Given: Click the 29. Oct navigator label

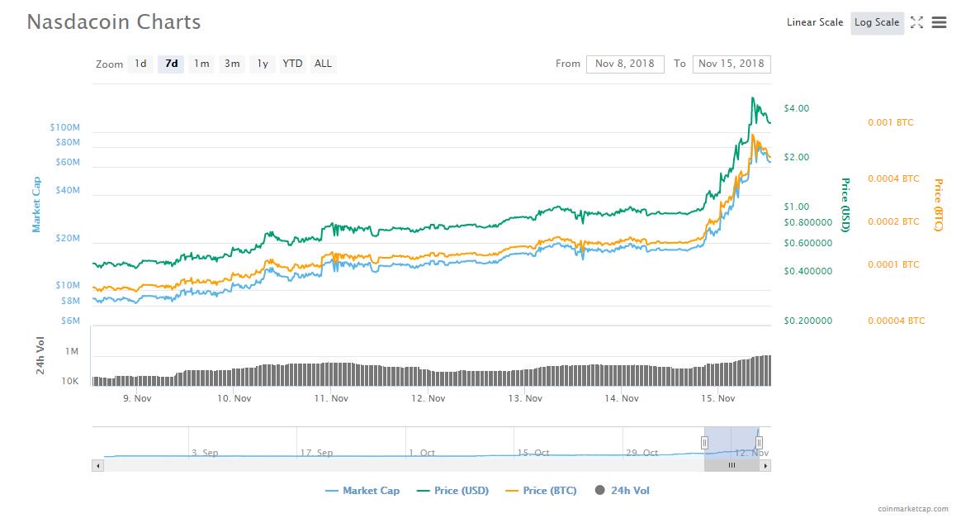Looking at the screenshot, I should coord(641,453).
